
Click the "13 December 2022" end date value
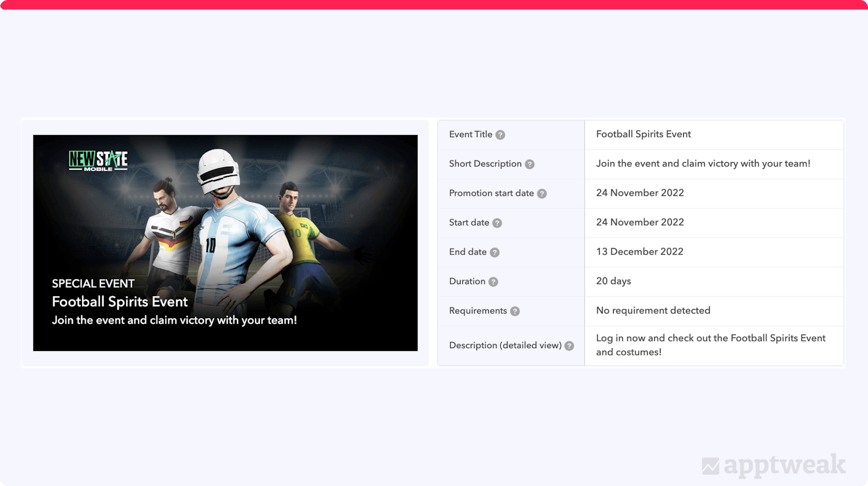(x=639, y=252)
